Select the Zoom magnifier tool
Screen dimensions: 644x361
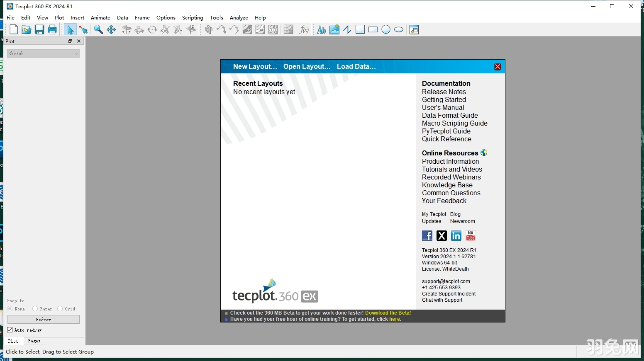(x=98, y=29)
